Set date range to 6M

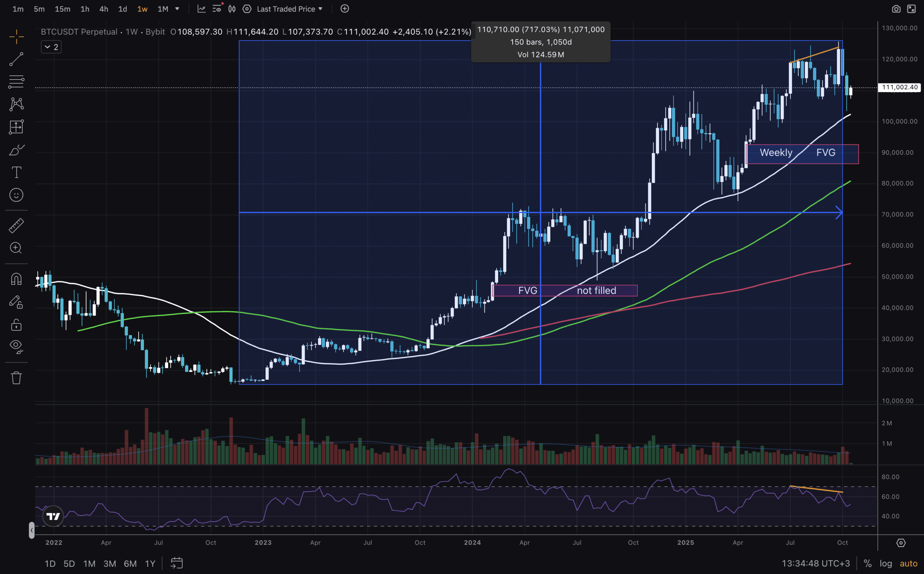click(x=130, y=564)
